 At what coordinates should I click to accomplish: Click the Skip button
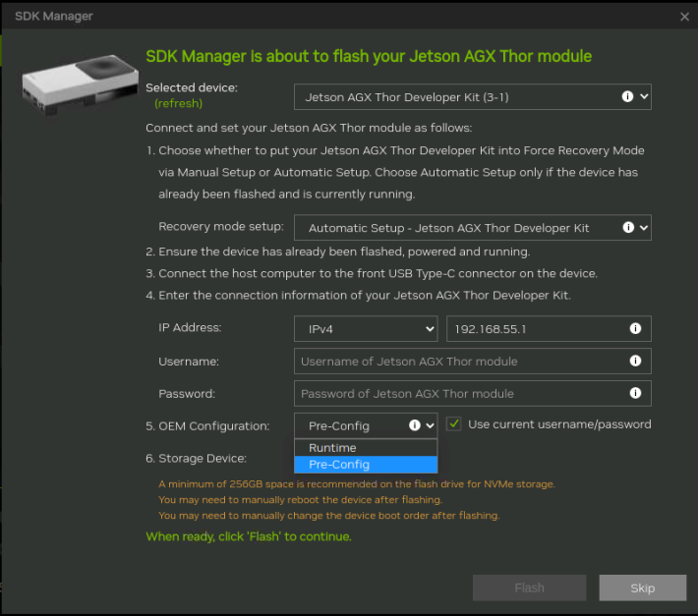(642, 588)
